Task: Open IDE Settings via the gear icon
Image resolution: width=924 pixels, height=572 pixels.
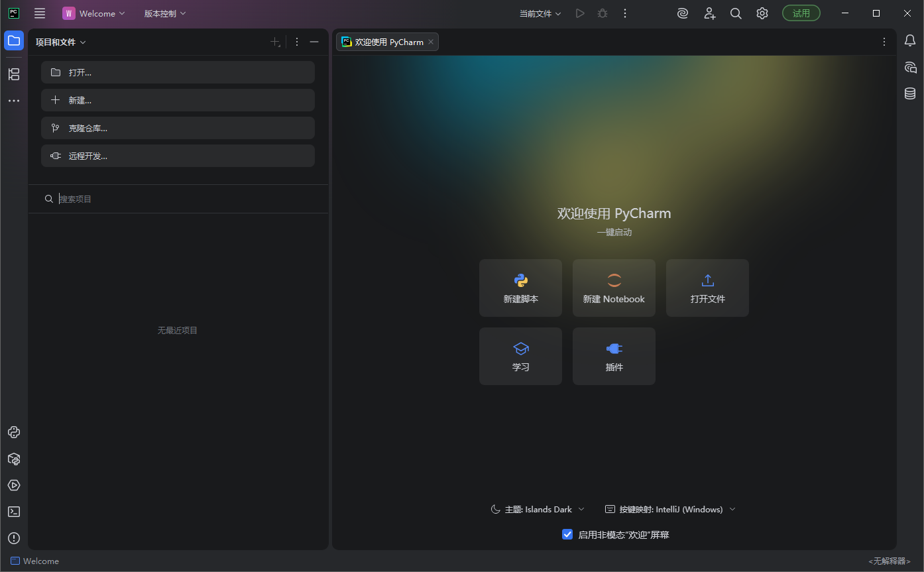Action: point(762,13)
